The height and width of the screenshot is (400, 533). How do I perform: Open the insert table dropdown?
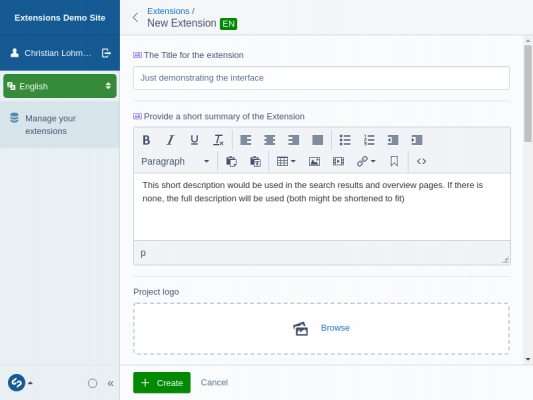[286, 161]
